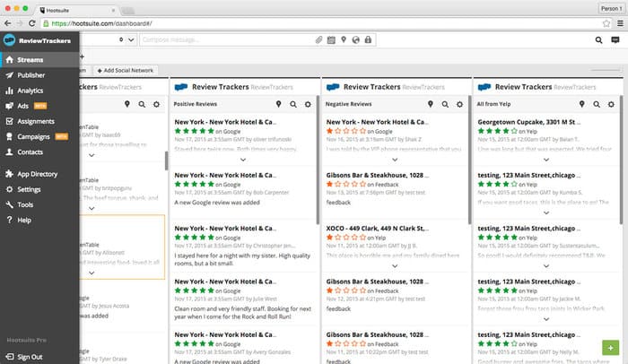Open Tools wrench in sidebar

[x=9, y=204]
